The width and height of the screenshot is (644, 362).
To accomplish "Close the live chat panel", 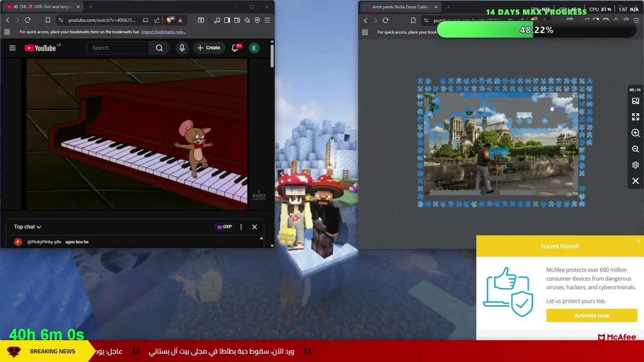I will [x=255, y=227].
